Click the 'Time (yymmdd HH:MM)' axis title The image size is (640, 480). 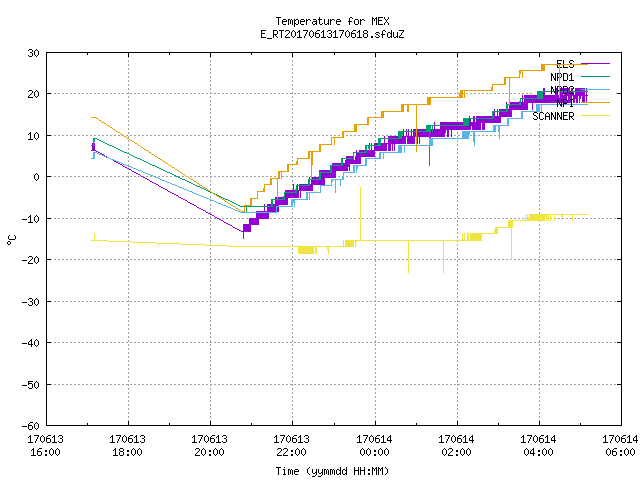pos(332,471)
